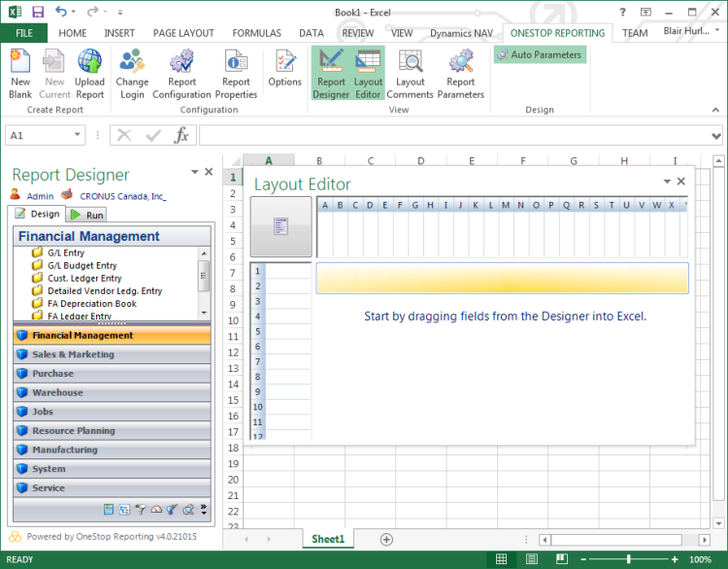Open Ribbon Display Options button

click(x=645, y=12)
